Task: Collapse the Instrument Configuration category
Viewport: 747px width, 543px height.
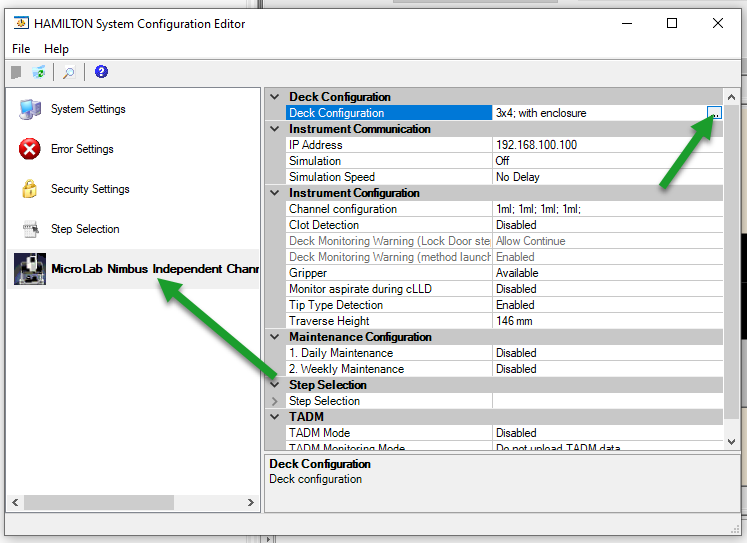Action: click(x=275, y=193)
